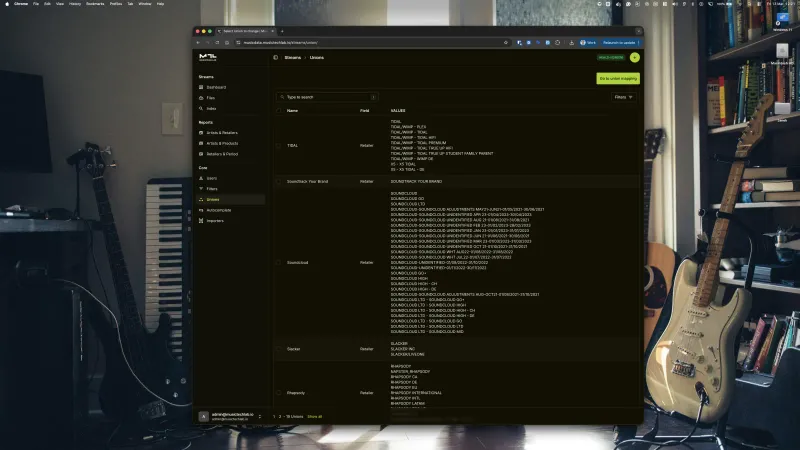Viewport: 800px width, 450px height.
Task: Open Chrome History menu
Action: [75, 4]
